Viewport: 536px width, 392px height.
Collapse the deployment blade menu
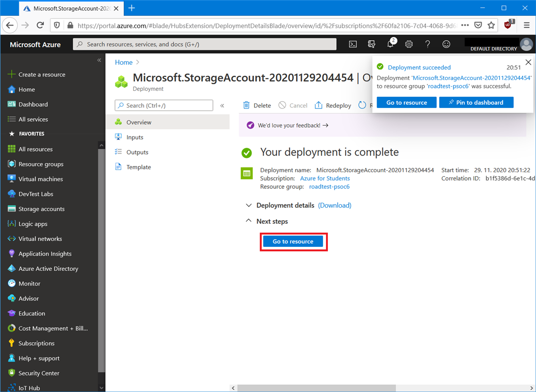[222, 105]
